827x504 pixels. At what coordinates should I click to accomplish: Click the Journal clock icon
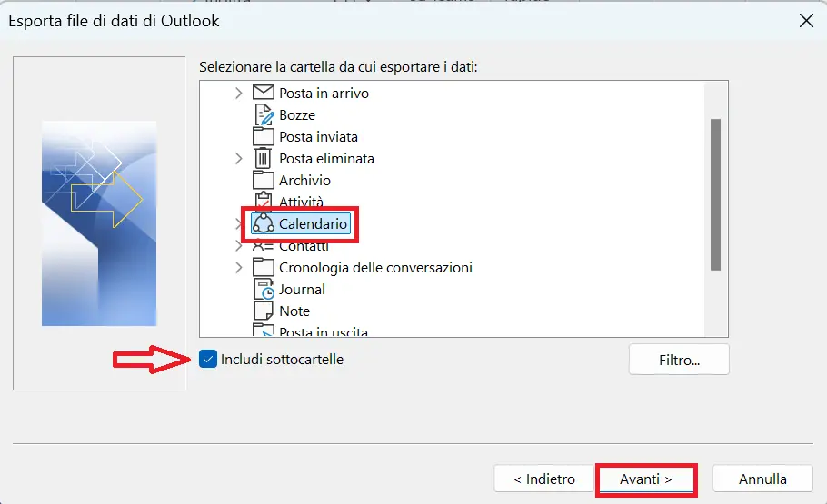[x=264, y=290]
